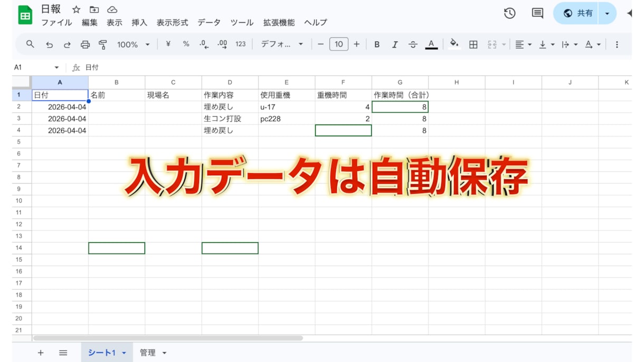
Task: Select cell with 生コン打設
Action: tap(230, 119)
